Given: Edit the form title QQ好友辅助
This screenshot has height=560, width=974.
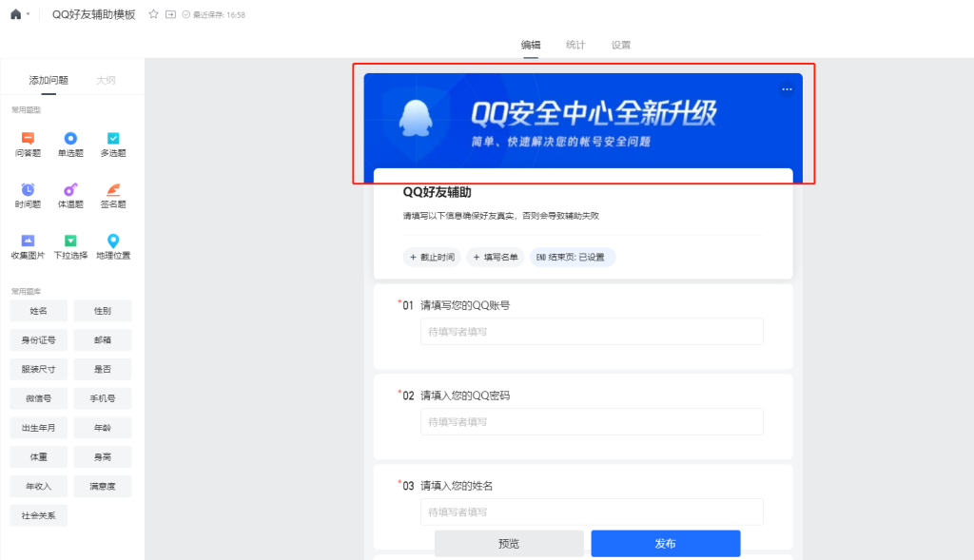Looking at the screenshot, I should (x=437, y=192).
